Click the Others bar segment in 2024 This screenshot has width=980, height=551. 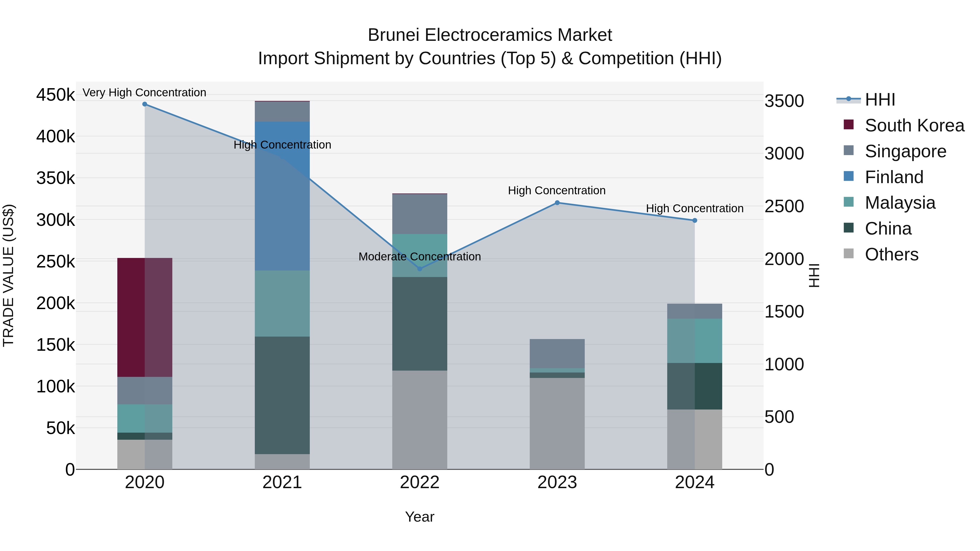pos(695,440)
